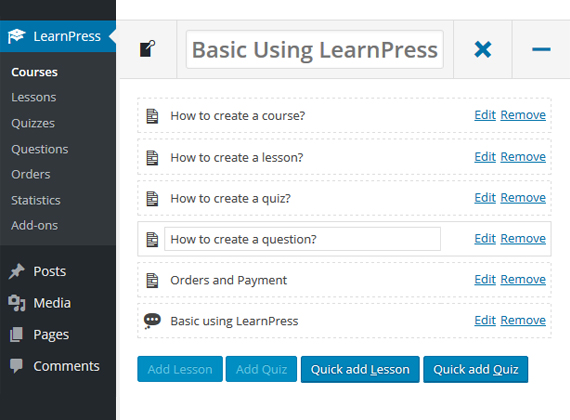Remove How to create a course? lesson
This screenshot has height=420, width=570.
coord(523,115)
